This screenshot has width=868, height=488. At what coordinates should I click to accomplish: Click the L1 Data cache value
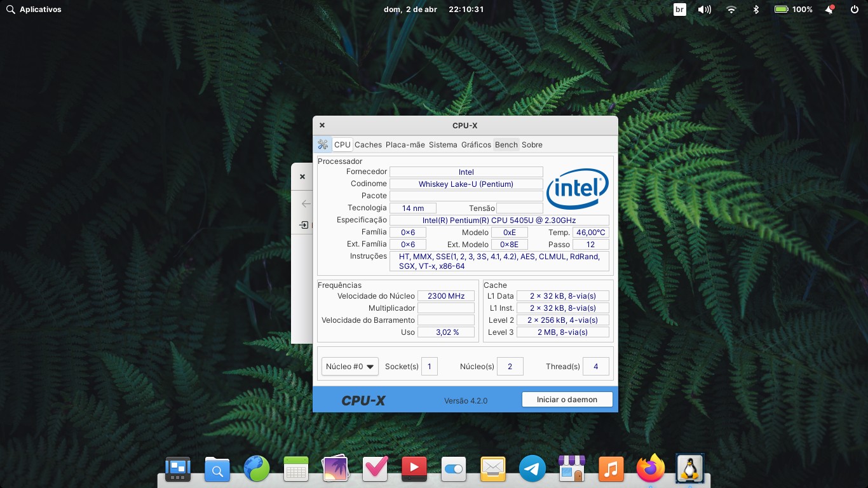click(563, 296)
